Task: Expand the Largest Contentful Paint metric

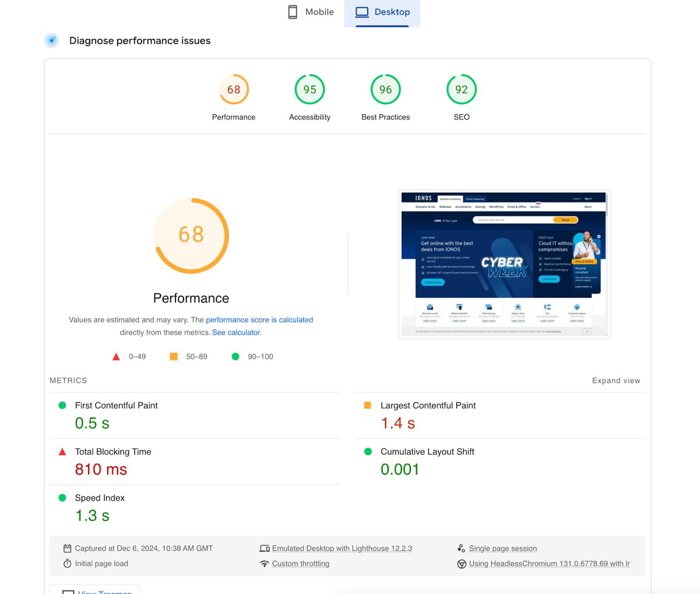Action: (x=428, y=405)
